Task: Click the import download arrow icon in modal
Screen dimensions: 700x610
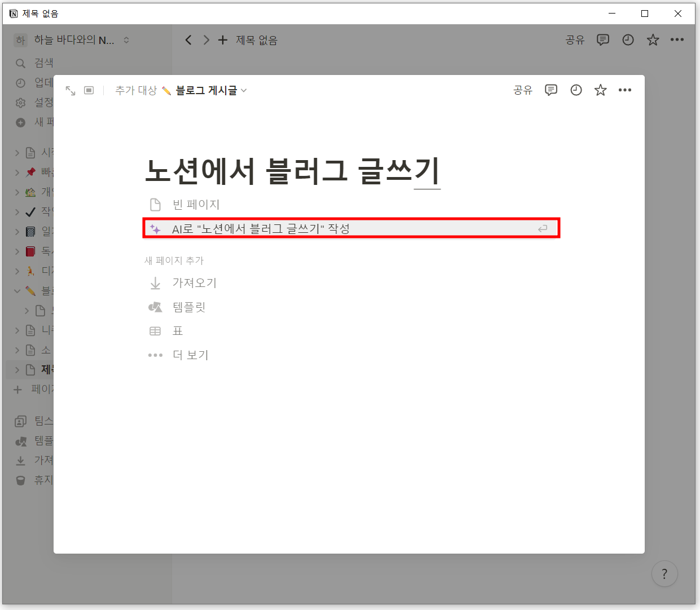Action: (x=155, y=283)
